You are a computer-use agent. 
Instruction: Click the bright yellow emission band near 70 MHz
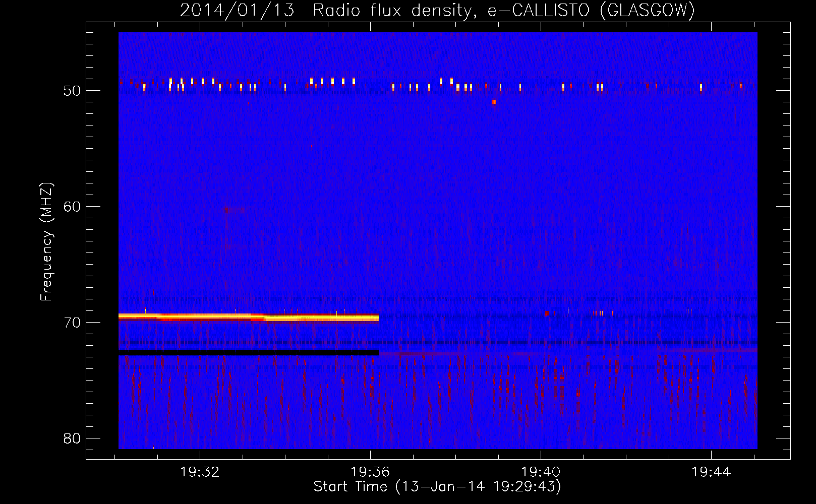[249, 317]
